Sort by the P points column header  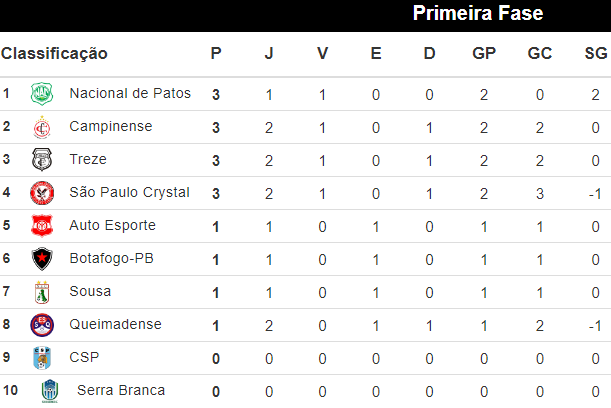[x=216, y=54]
